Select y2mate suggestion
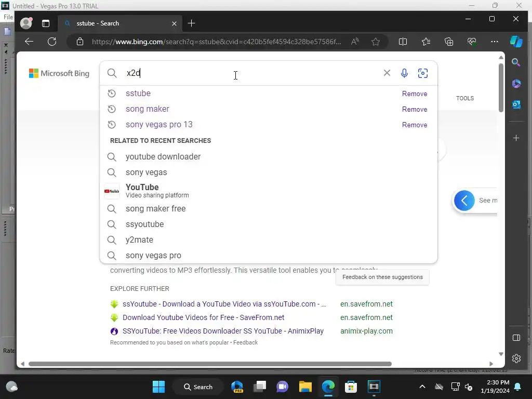This screenshot has height=399, width=532. [269, 240]
